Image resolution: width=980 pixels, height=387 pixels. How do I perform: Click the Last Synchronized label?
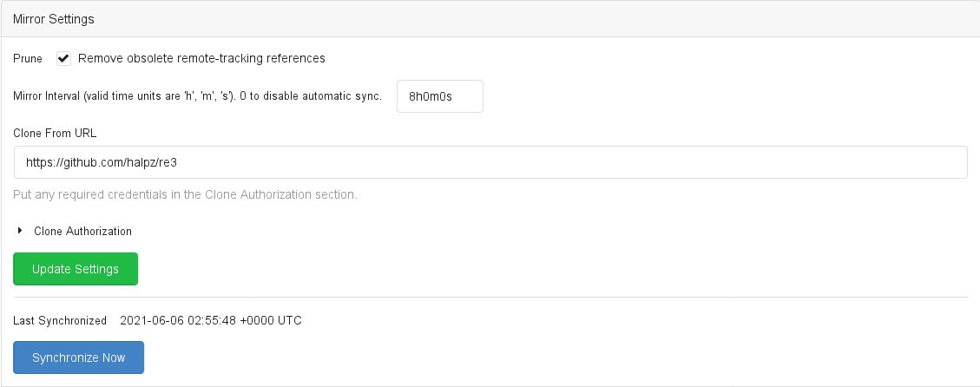pos(60,321)
